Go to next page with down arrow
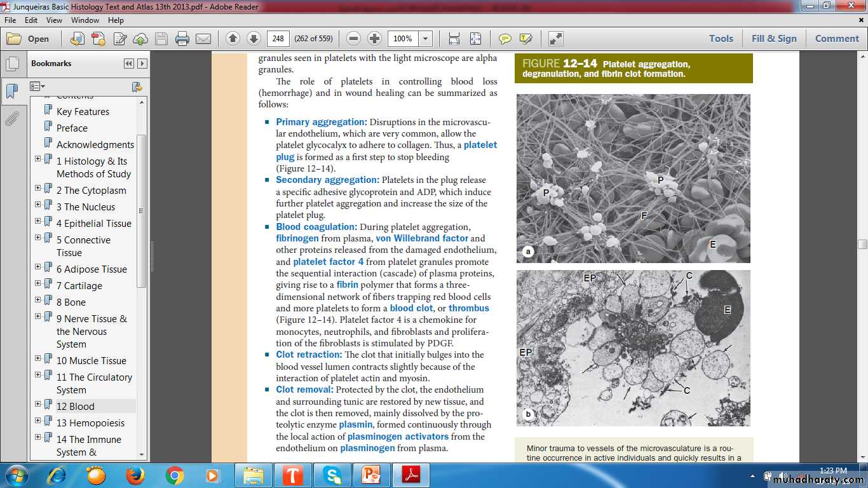 pyautogui.click(x=253, y=39)
